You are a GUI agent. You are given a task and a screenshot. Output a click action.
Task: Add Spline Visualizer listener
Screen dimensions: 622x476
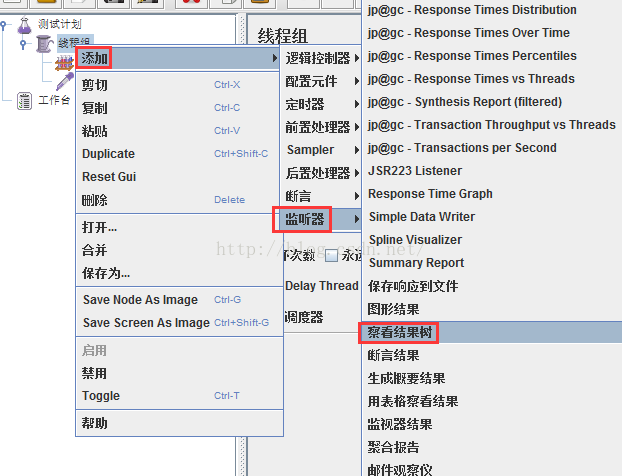[492, 240]
